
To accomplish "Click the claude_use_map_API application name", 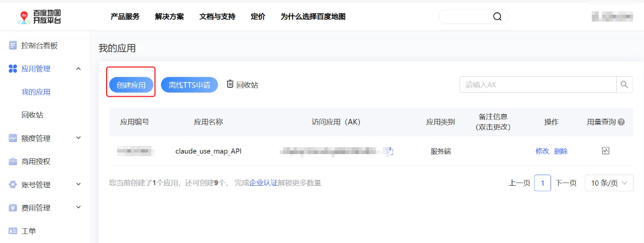I will 209,151.
